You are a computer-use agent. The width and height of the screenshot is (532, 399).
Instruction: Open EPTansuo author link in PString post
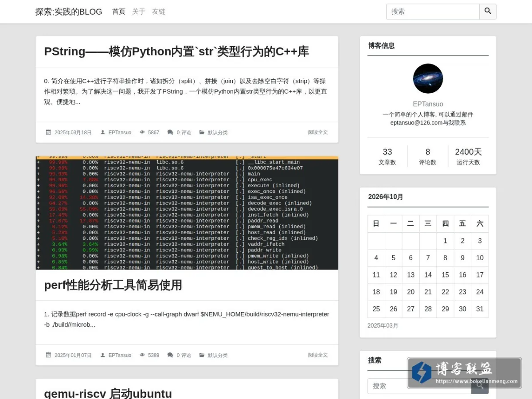point(120,133)
